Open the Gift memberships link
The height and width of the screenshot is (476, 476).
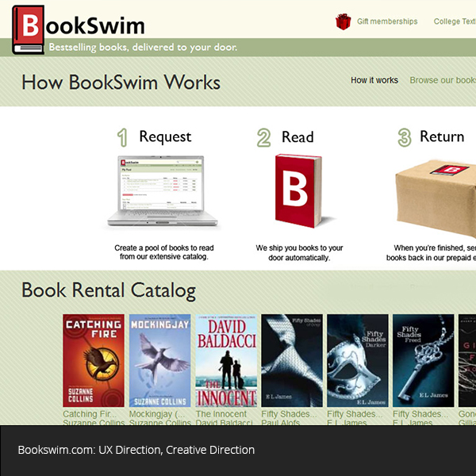[386, 21]
